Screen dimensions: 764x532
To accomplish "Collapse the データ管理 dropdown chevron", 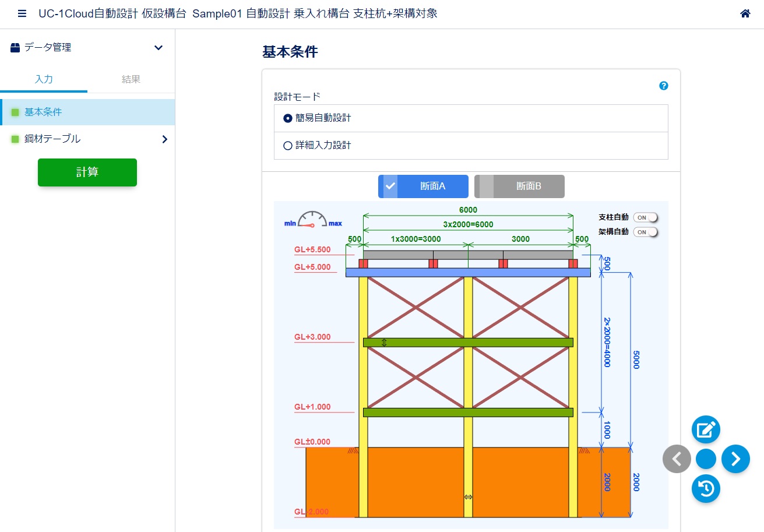I will click(x=159, y=48).
